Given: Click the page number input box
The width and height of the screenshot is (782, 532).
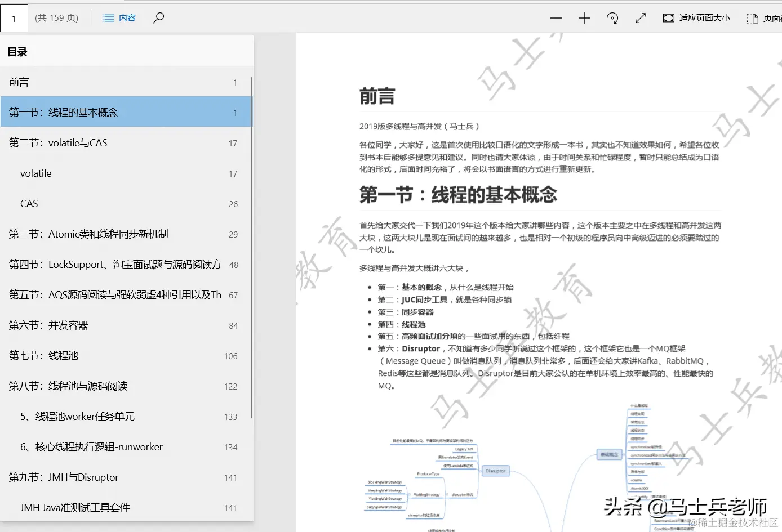Looking at the screenshot, I should point(14,17).
